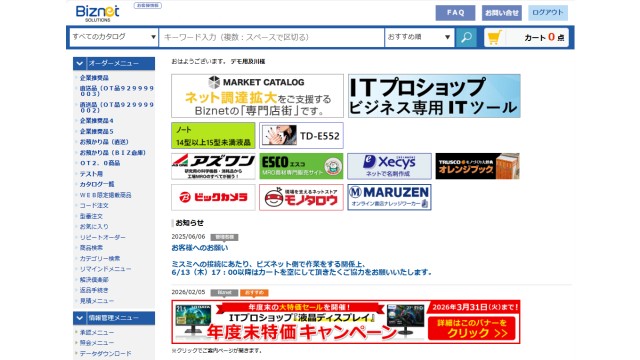Open 型番注文 menu item

pyautogui.click(x=91, y=216)
